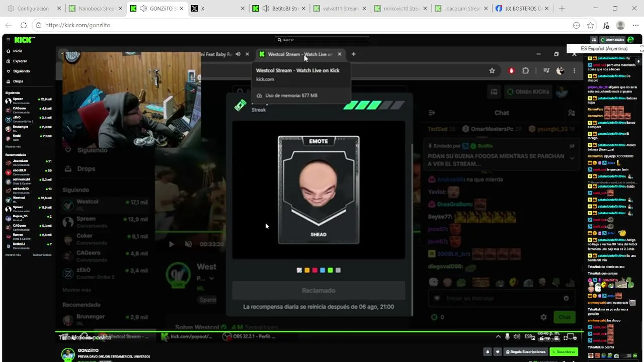Go back in browser history
644x362 pixels.
coord(9,25)
